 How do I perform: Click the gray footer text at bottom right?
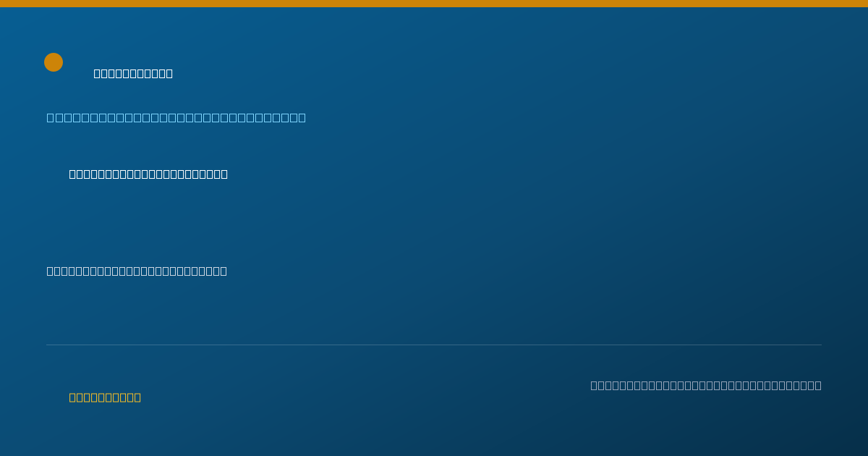[x=706, y=385]
